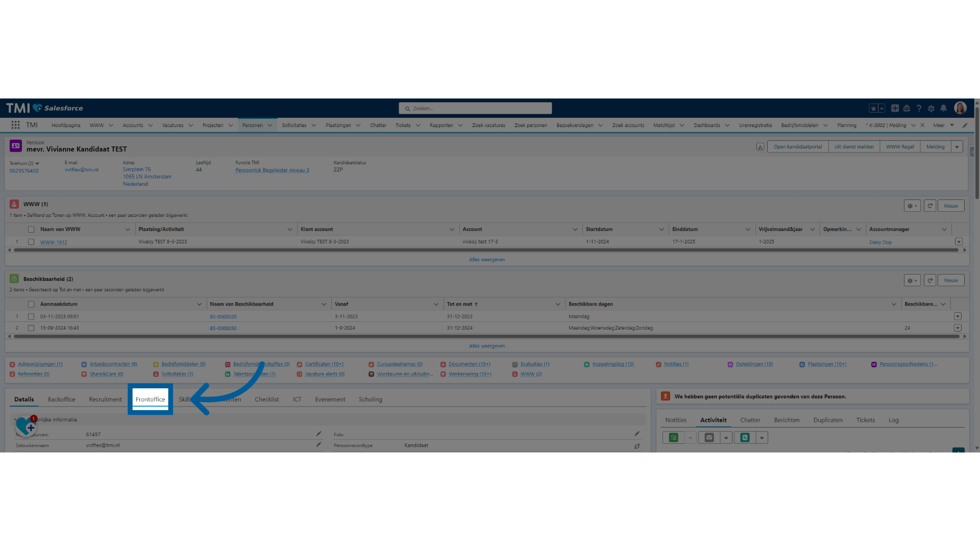The width and height of the screenshot is (980, 551).
Task: Open Certificaten (10+) related list link
Action: coord(324,364)
